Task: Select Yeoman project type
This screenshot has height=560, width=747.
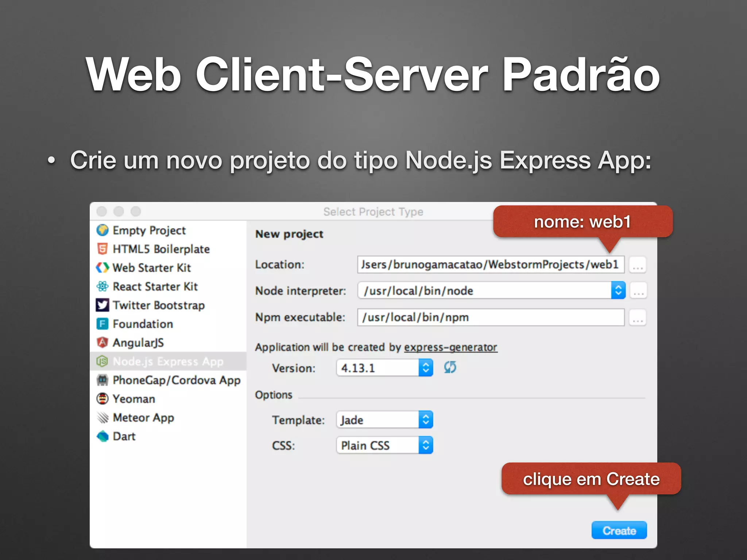Action: (134, 399)
